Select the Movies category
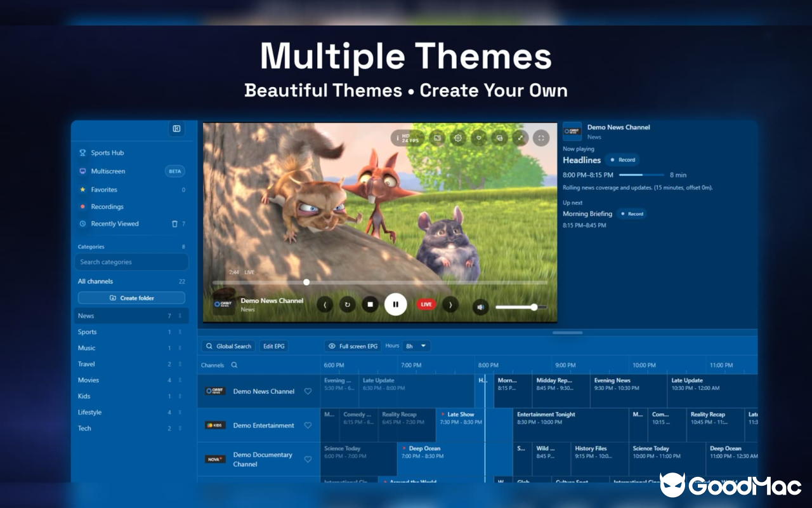Viewport: 812px width, 508px height. click(x=131, y=380)
